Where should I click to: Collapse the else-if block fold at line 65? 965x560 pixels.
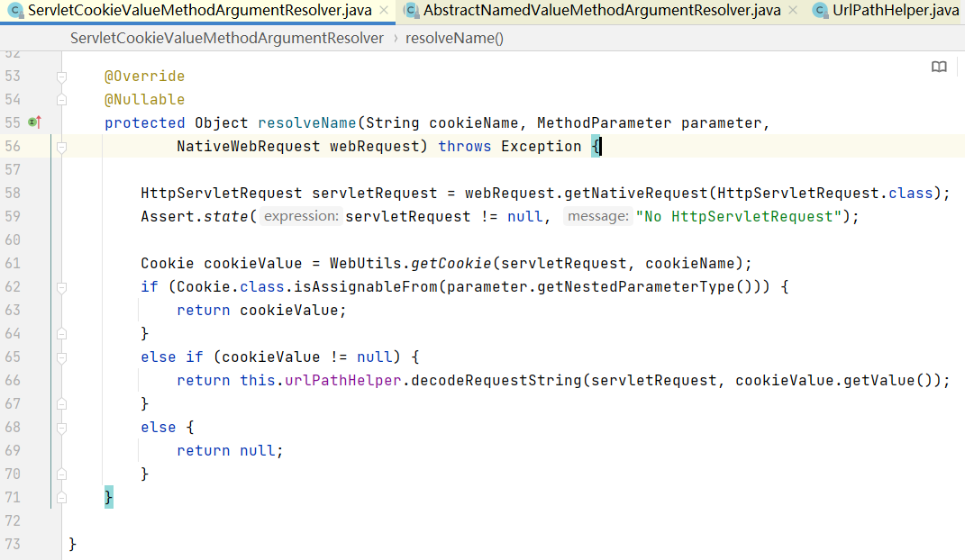(x=61, y=357)
